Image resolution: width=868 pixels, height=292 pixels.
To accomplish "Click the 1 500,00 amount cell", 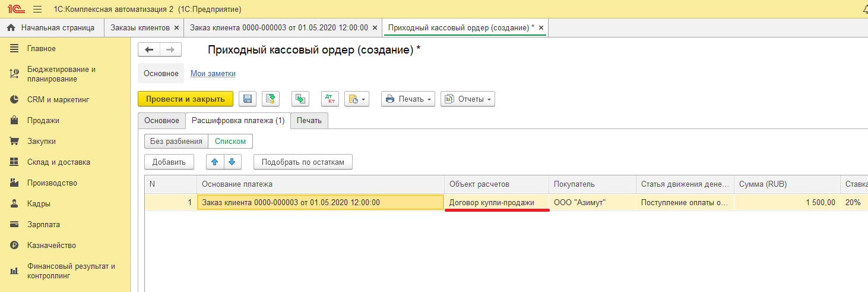I will (x=787, y=203).
